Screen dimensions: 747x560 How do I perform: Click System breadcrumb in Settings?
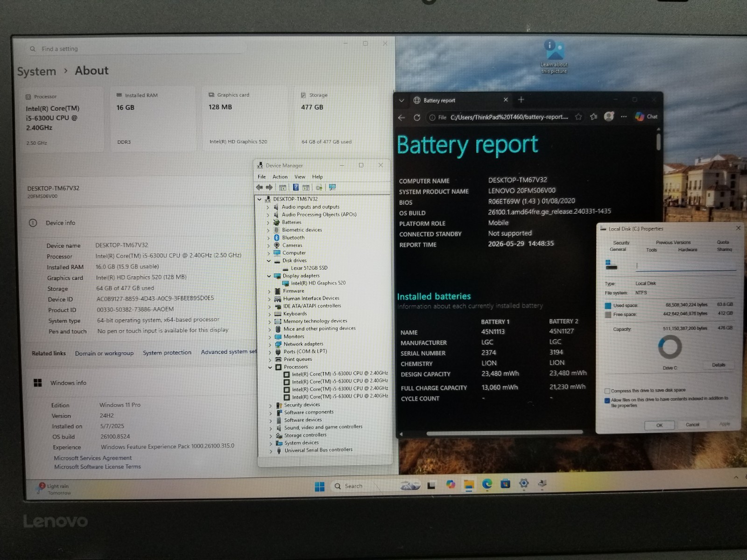[x=36, y=71]
